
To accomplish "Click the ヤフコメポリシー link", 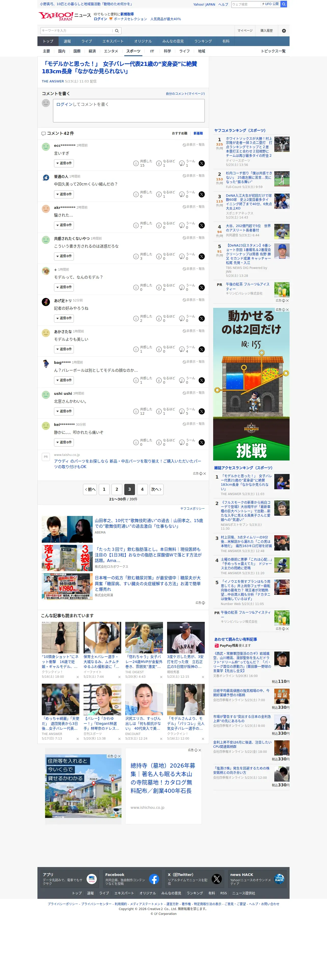I will click(192, 509).
